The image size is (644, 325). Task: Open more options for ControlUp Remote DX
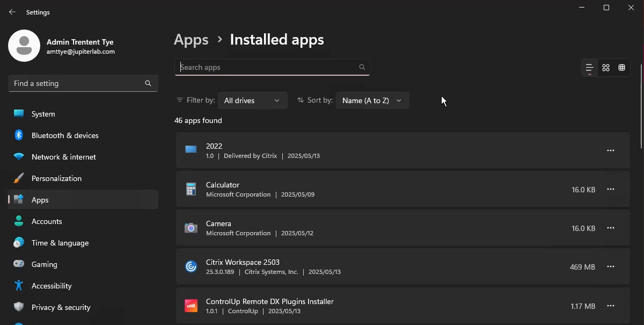coord(611,306)
